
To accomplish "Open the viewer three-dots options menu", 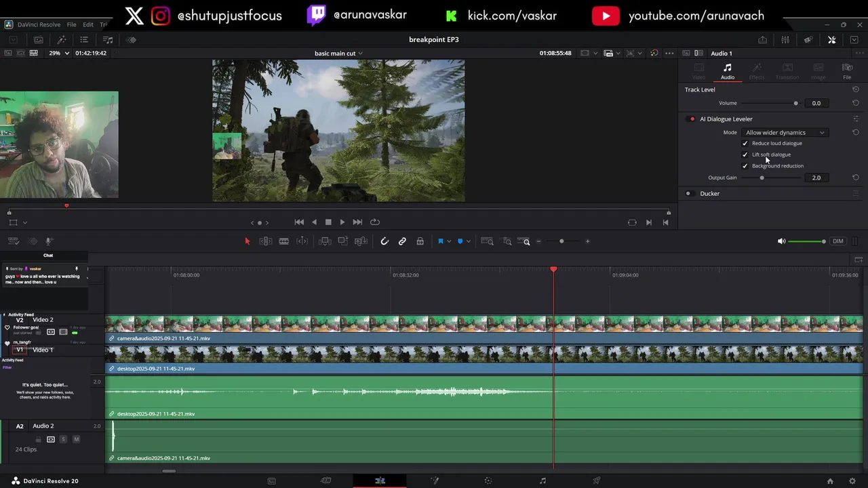I will pos(669,53).
